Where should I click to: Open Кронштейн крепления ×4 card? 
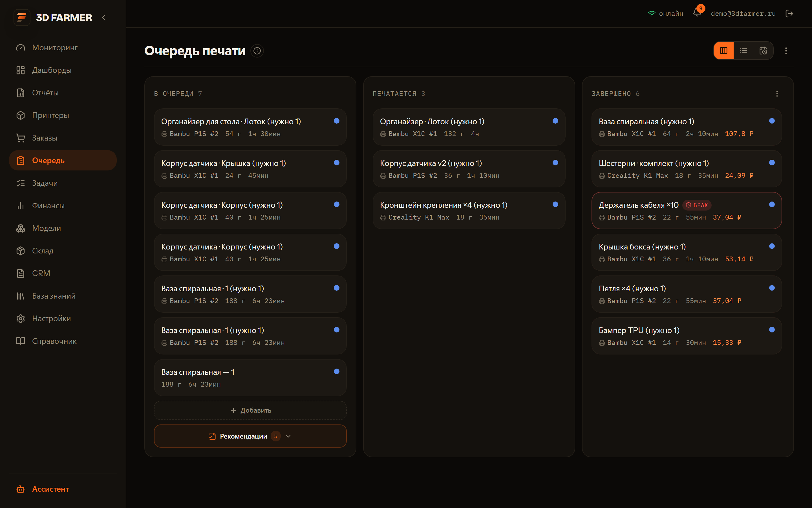469,211
